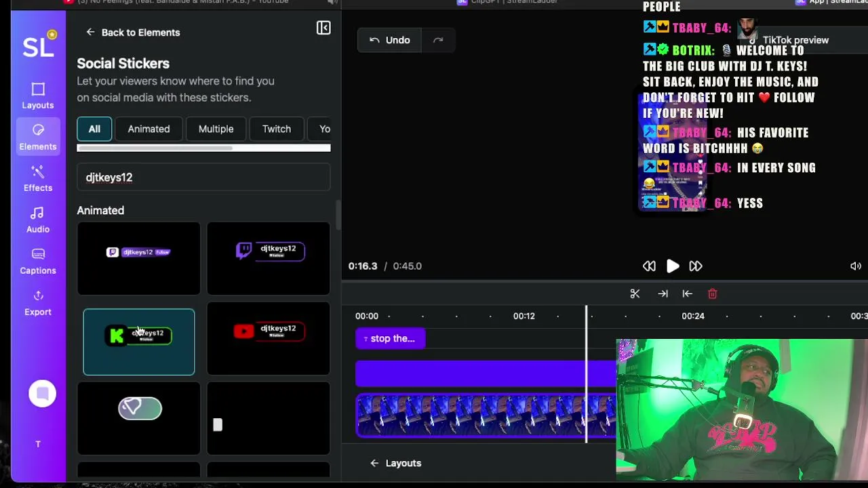Toggle the TikTok preview option

(x=788, y=40)
